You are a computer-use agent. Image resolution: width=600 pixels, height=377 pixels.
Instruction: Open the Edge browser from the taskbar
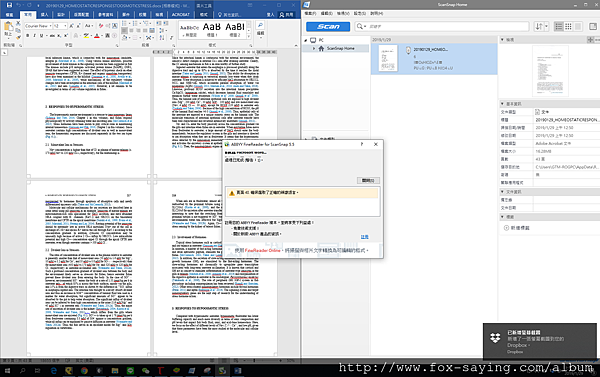coord(54,370)
